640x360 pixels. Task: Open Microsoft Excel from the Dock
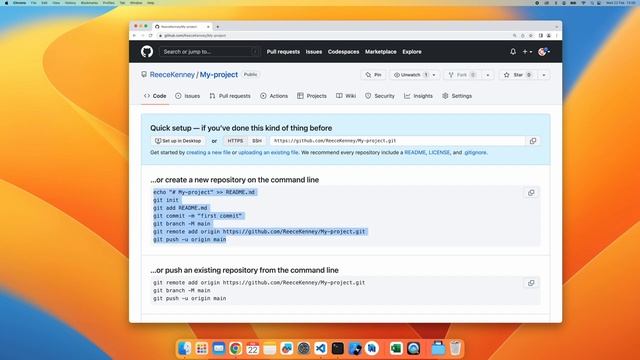point(396,348)
